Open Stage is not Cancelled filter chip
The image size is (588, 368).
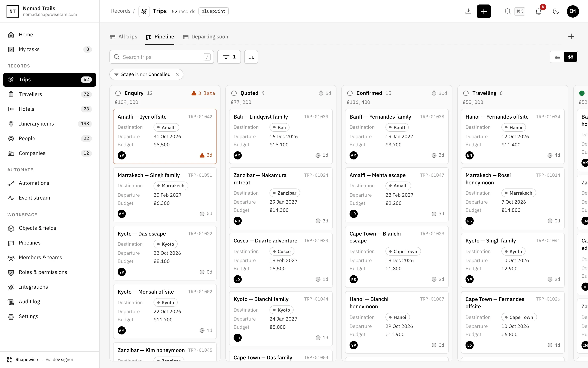click(146, 74)
